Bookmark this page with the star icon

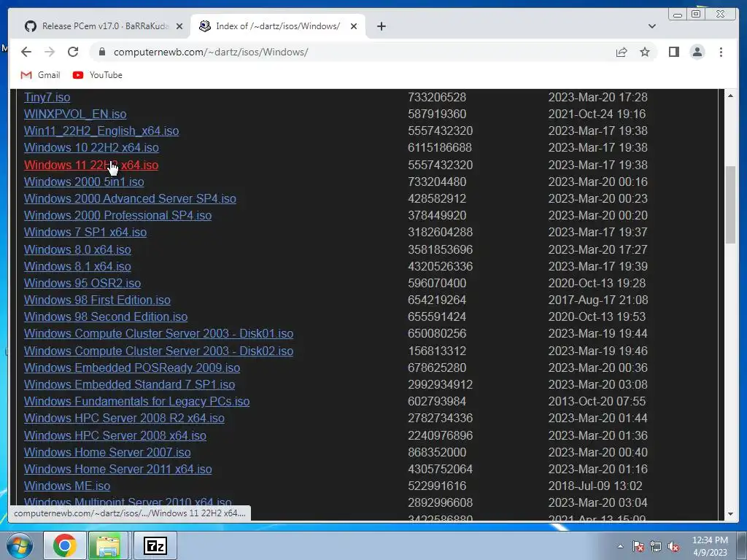(x=645, y=52)
